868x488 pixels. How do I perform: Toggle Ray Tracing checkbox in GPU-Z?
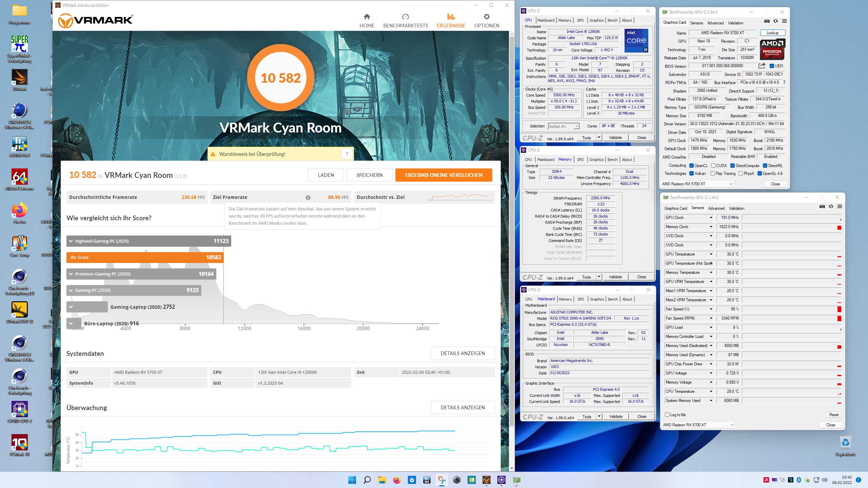pos(712,174)
